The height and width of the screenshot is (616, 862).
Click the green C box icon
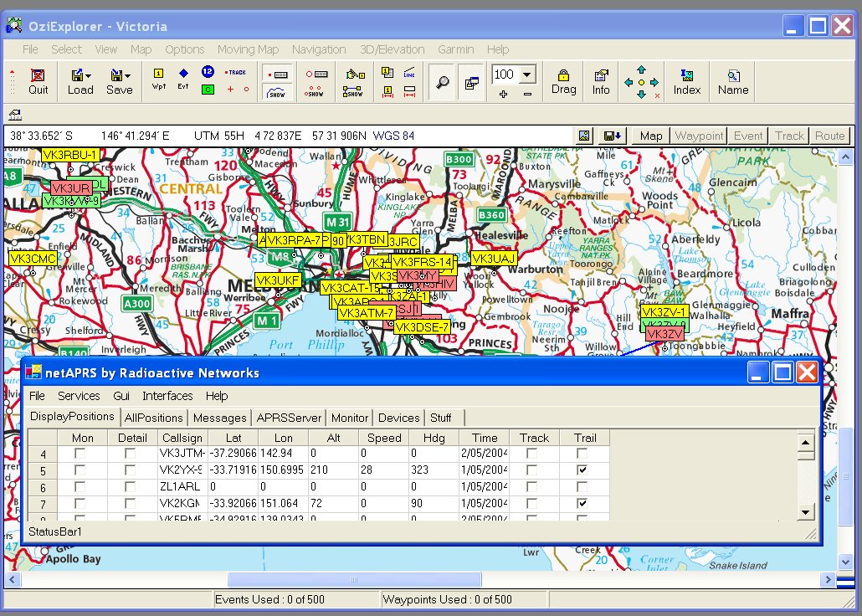coord(208,89)
